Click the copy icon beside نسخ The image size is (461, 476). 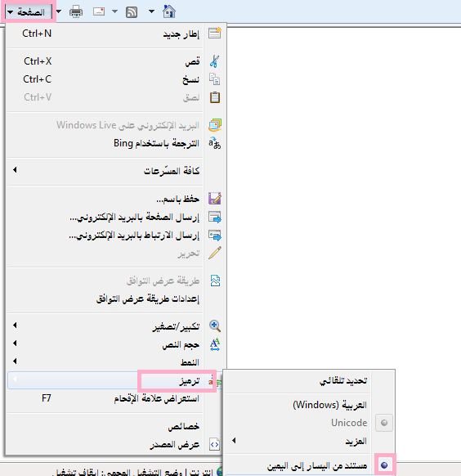pyautogui.click(x=215, y=79)
